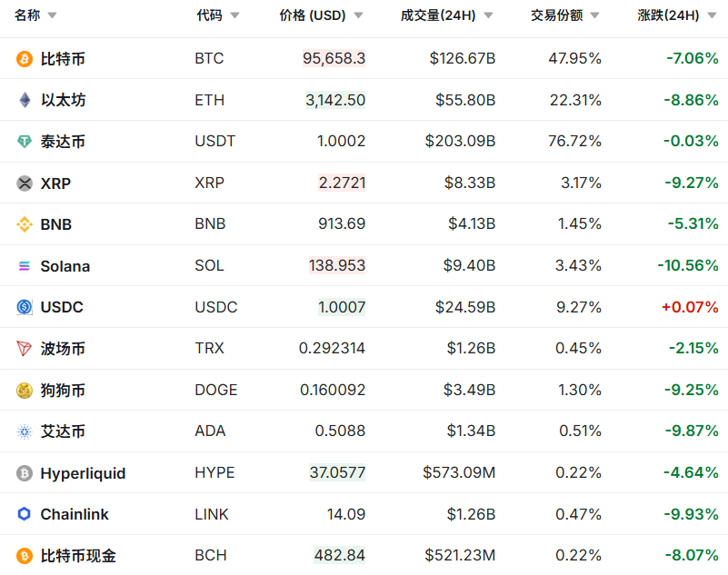Sort by 成交量(24H) dropdown arrow
This screenshot has width=728, height=575.
(x=488, y=15)
